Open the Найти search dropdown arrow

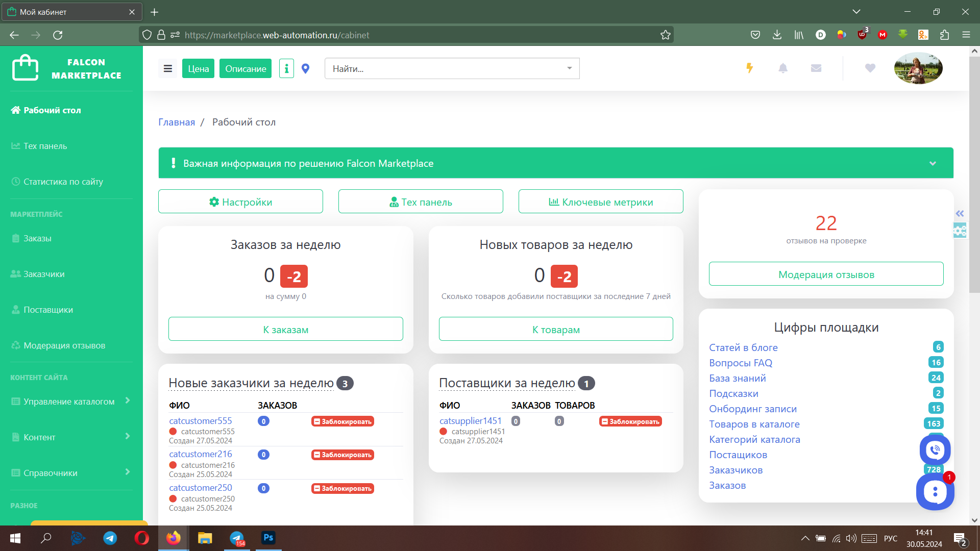[569, 68]
